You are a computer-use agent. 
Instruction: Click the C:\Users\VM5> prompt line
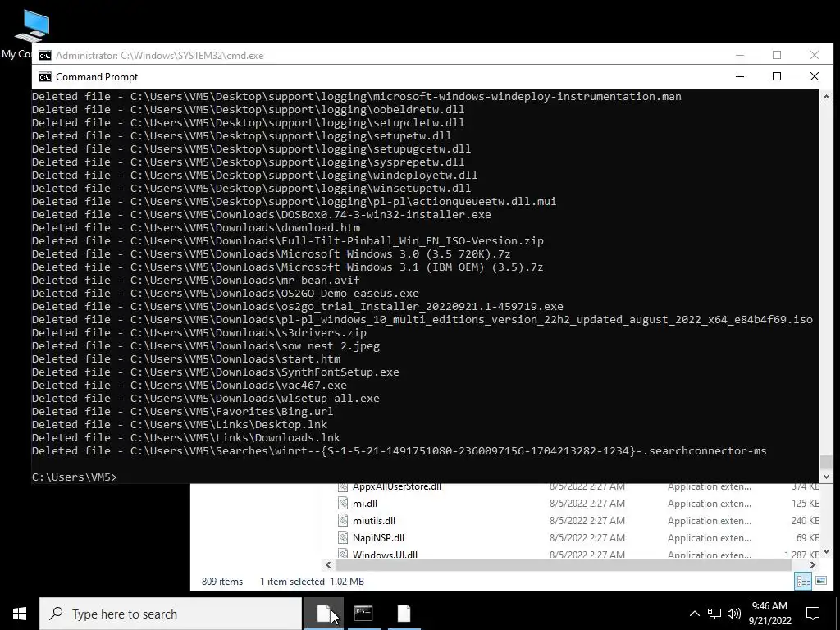75,477
